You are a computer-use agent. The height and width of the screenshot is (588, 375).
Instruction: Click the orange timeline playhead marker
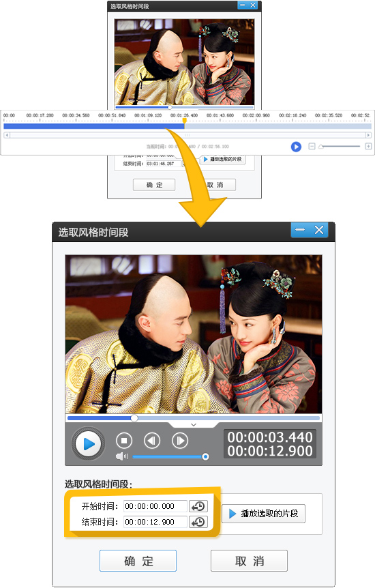[x=185, y=121]
